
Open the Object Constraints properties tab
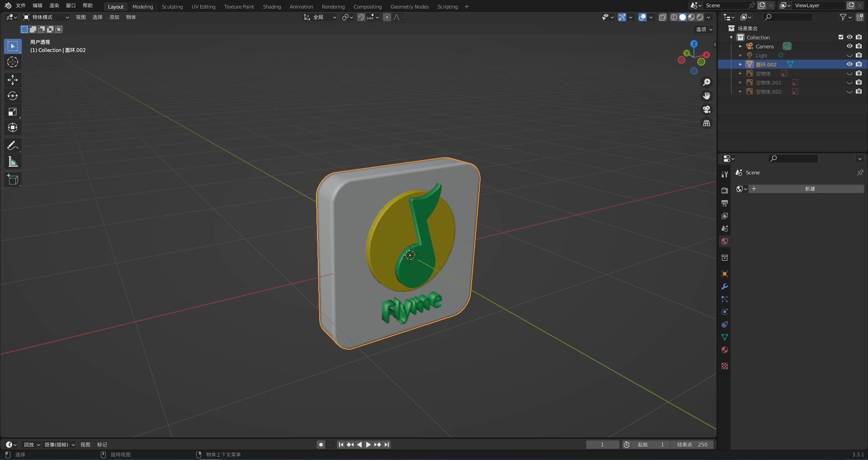click(x=725, y=324)
